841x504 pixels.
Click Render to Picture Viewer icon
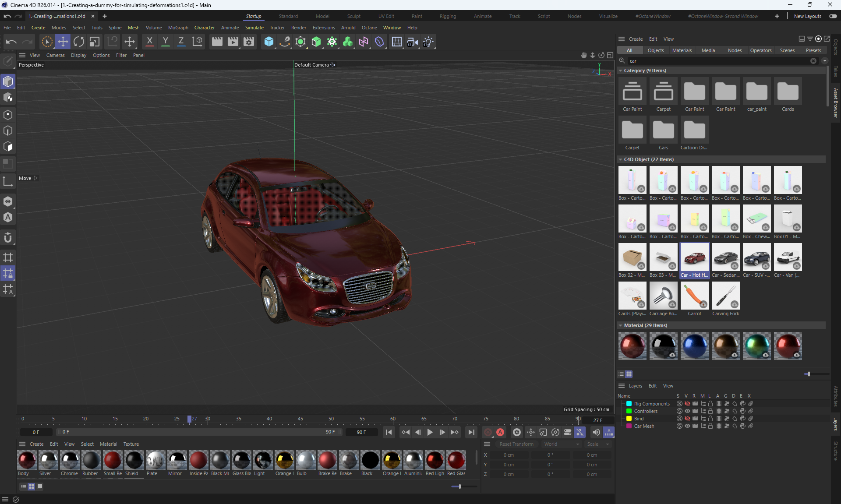233,42
